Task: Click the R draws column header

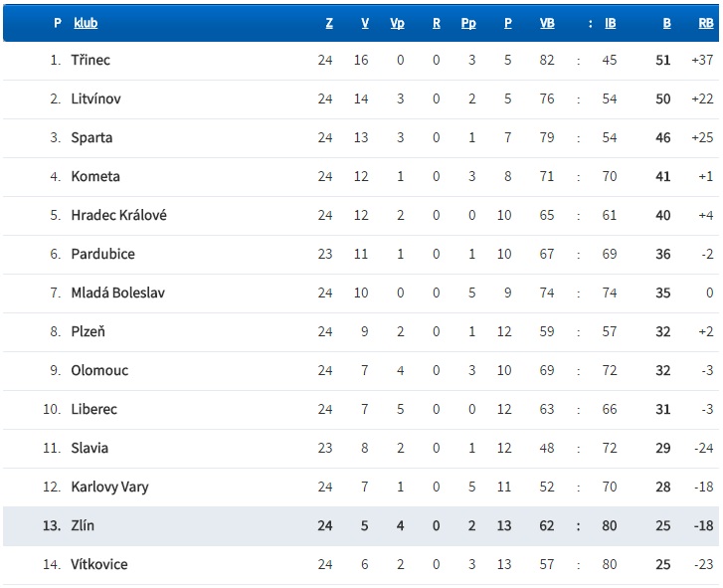Action: (437, 23)
